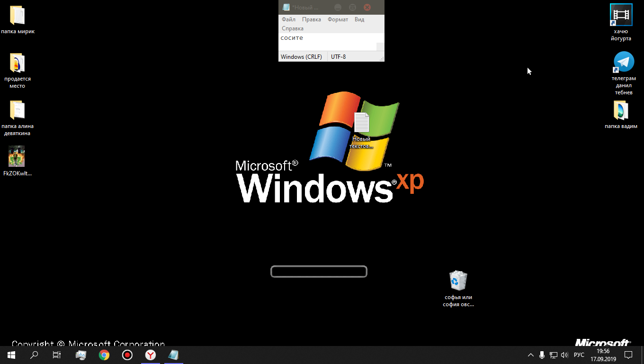This screenshot has height=364, width=644.
Task: Switch to Notepad in the taskbar
Action: pos(173,355)
